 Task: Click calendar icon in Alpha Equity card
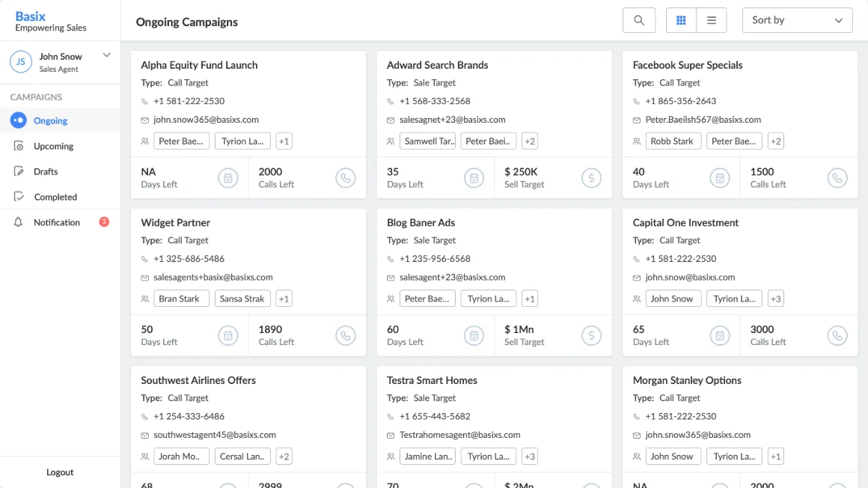228,178
